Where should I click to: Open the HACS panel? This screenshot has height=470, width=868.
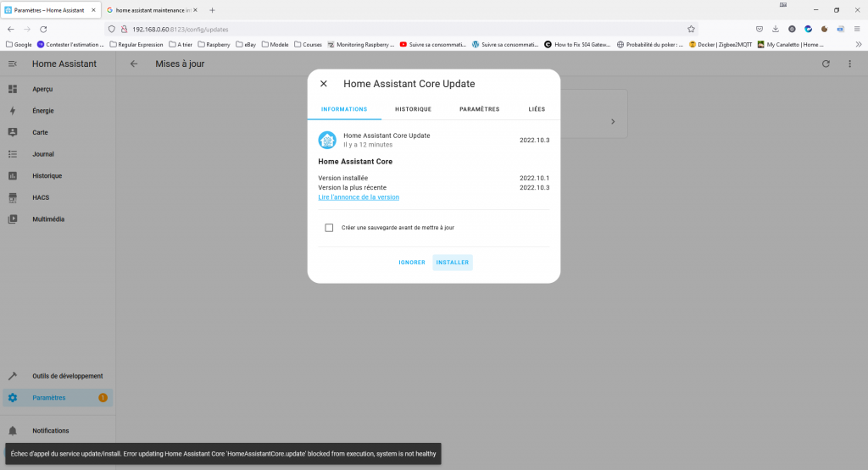pyautogui.click(x=58, y=197)
